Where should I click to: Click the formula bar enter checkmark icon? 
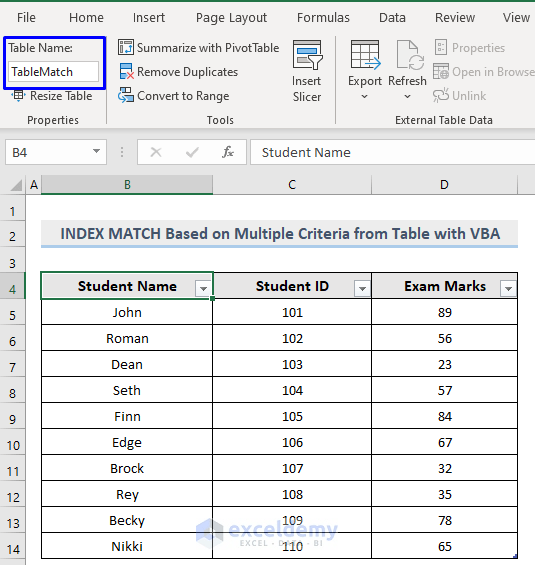(x=192, y=152)
